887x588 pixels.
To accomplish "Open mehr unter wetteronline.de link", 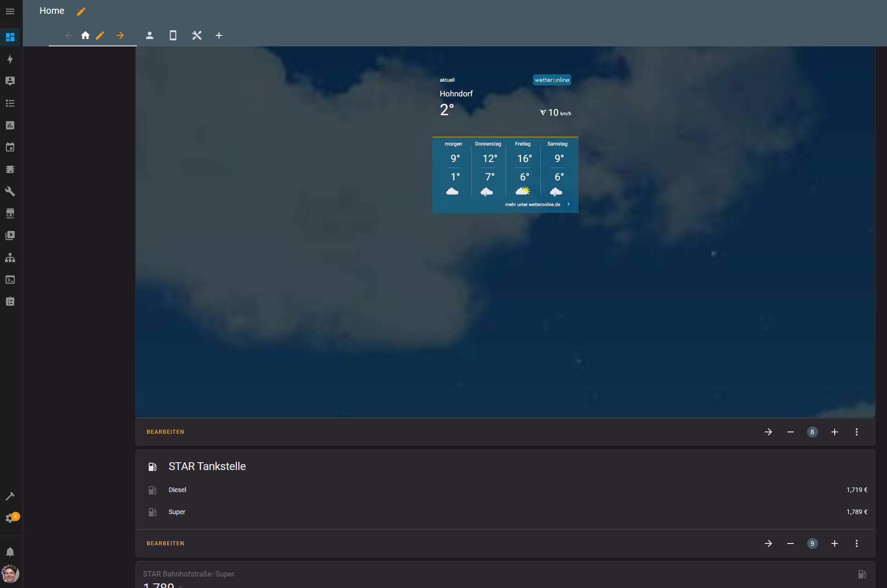I will pyautogui.click(x=533, y=205).
